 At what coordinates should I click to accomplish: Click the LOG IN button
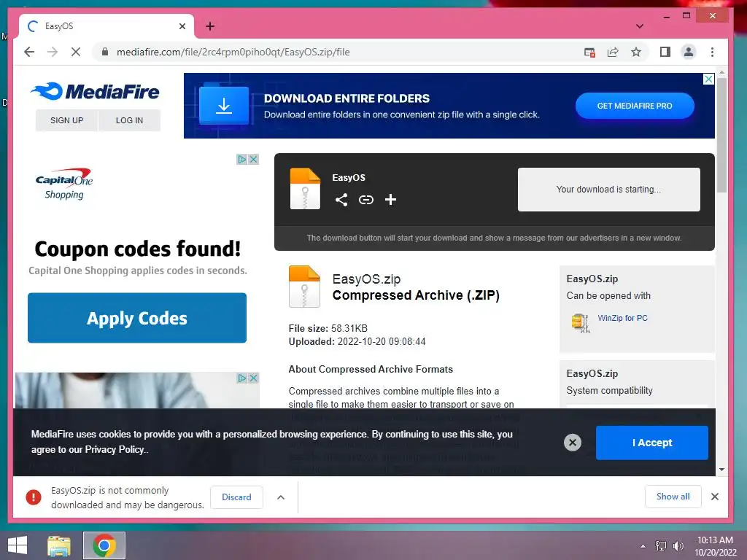pyautogui.click(x=129, y=120)
